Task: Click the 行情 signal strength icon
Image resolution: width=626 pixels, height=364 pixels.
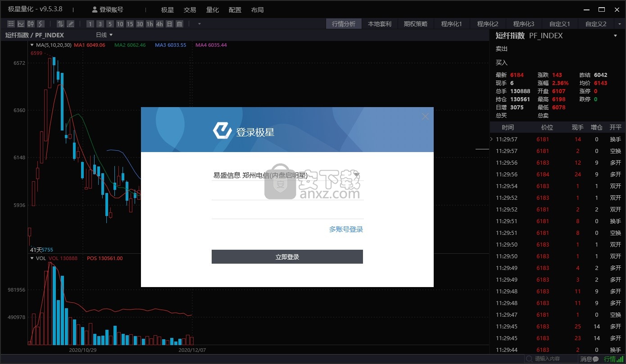Action: coord(620,359)
